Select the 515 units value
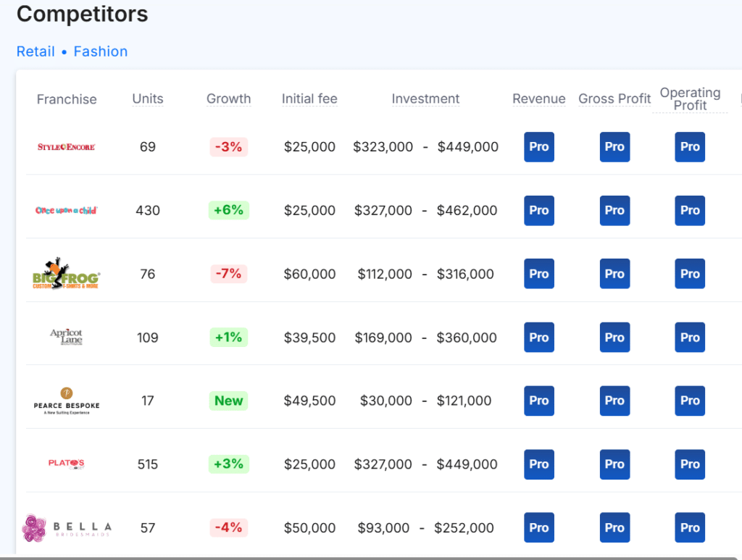Screen dimensions: 742x560 pyautogui.click(x=148, y=464)
